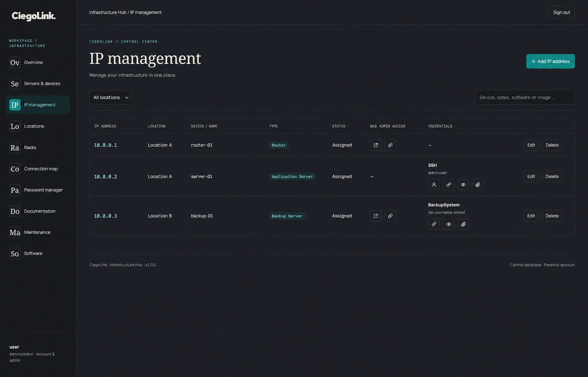Edit the backup-01 IP entry
The width and height of the screenshot is (588, 377).
[531, 216]
